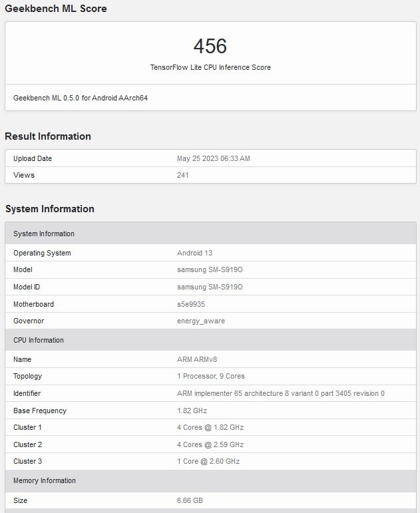Select samsung SM-S919O in the Model ID row
This screenshot has width=420, height=513.
[x=210, y=287]
